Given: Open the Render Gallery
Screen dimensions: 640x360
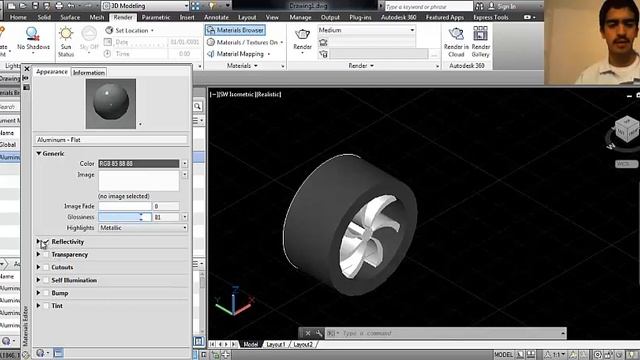Looking at the screenshot, I should 480,34.
